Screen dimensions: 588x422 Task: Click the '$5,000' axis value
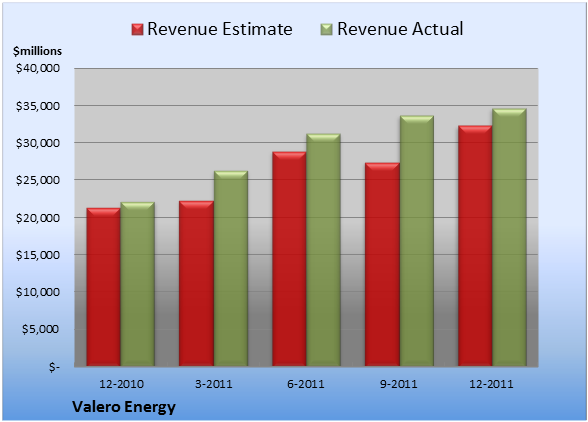[x=40, y=329]
